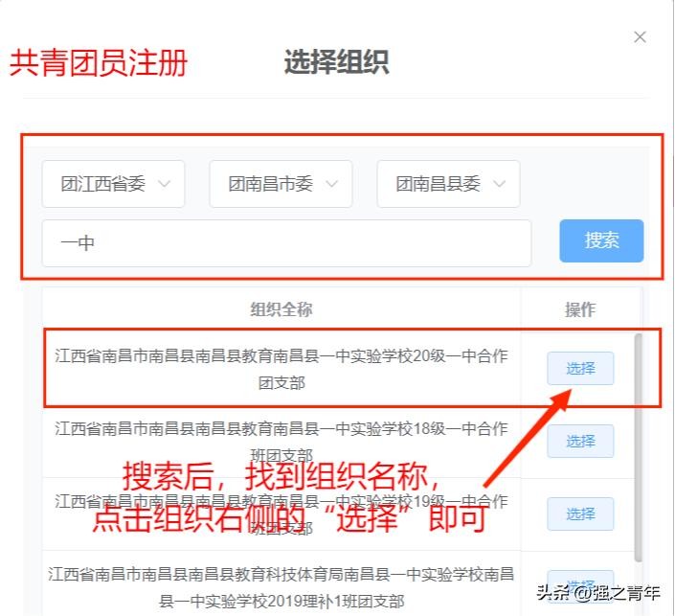This screenshot has height=616, width=675.
Task: Click the blue 搜索 search button
Action: (601, 240)
